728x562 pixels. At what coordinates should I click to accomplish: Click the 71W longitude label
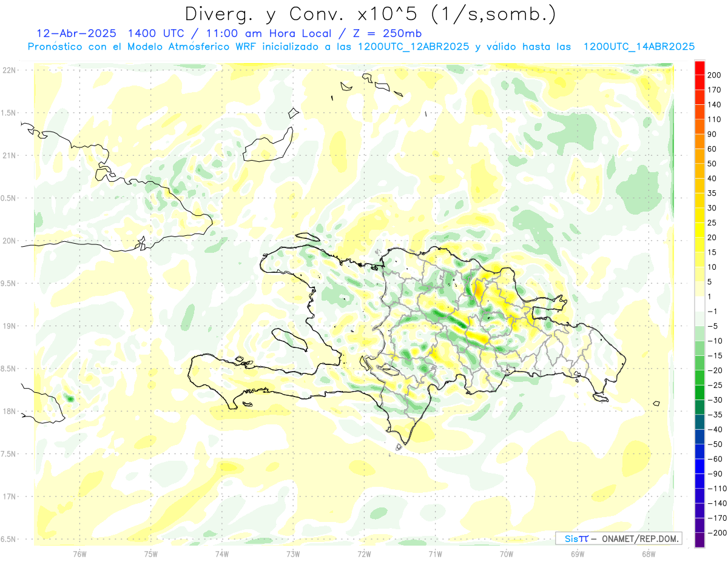tap(435, 554)
